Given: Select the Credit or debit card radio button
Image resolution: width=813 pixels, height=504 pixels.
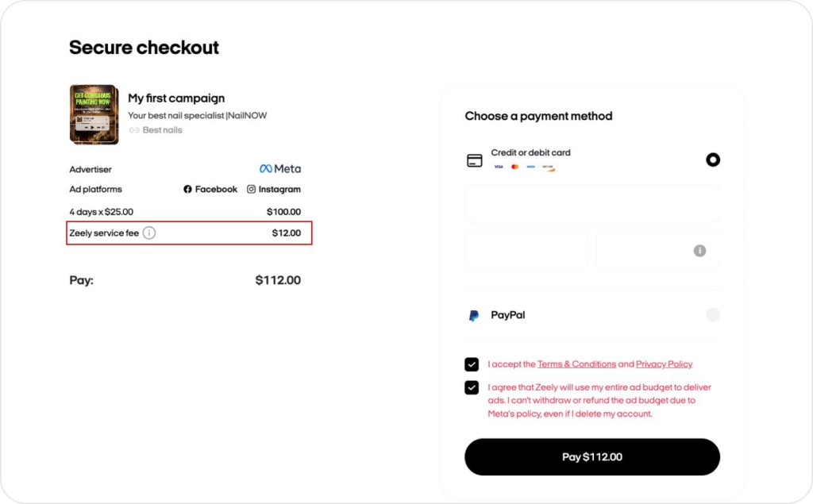Looking at the screenshot, I should tap(713, 160).
